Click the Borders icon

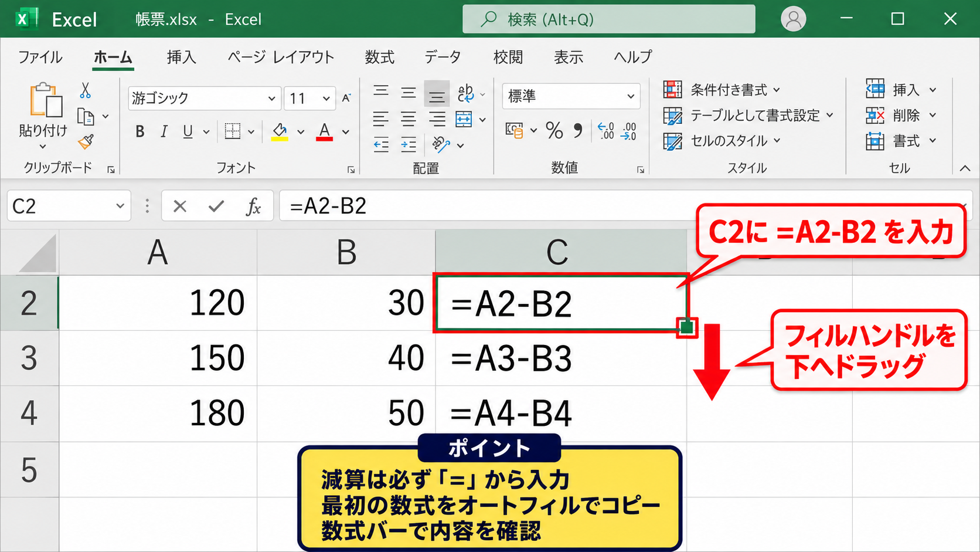pos(233,131)
